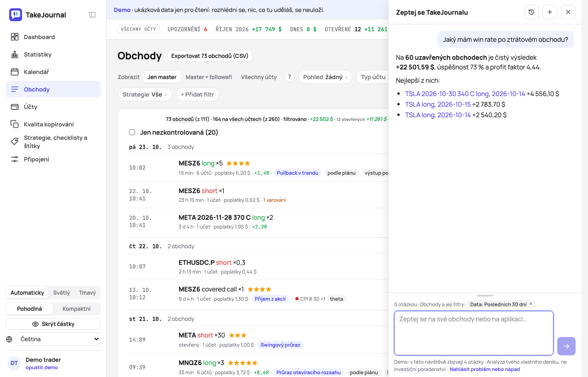
Task: Open Kvalita kopírování page
Action: click(53, 124)
